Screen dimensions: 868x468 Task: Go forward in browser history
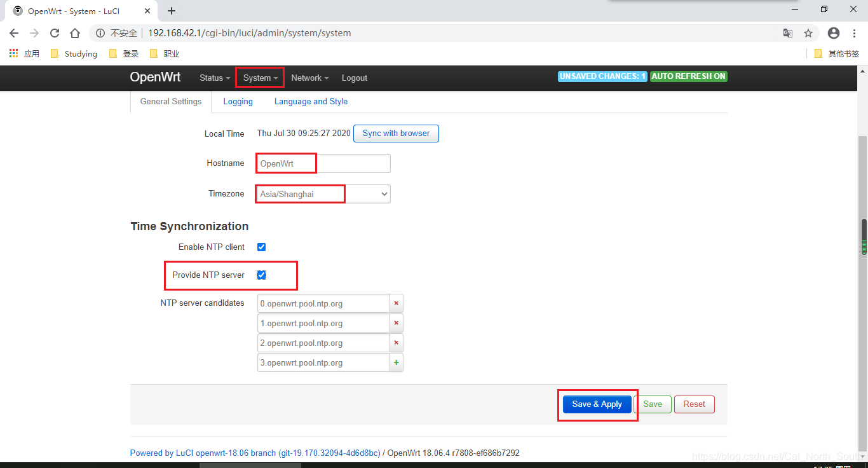coord(34,33)
